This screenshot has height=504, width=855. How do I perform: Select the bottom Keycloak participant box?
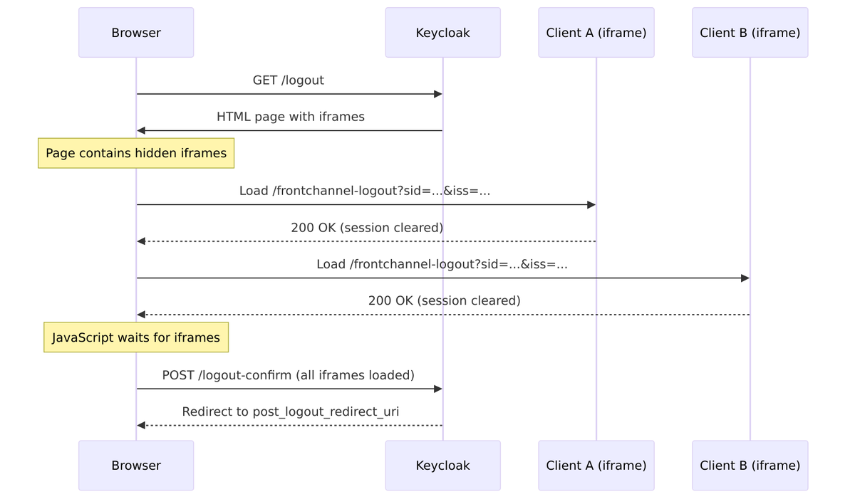pyautogui.click(x=442, y=466)
